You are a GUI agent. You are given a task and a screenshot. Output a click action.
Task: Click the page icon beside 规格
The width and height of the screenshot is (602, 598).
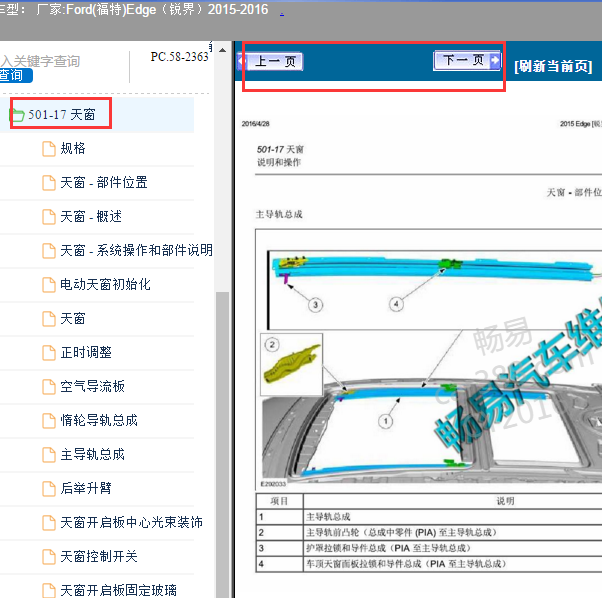tap(49, 149)
